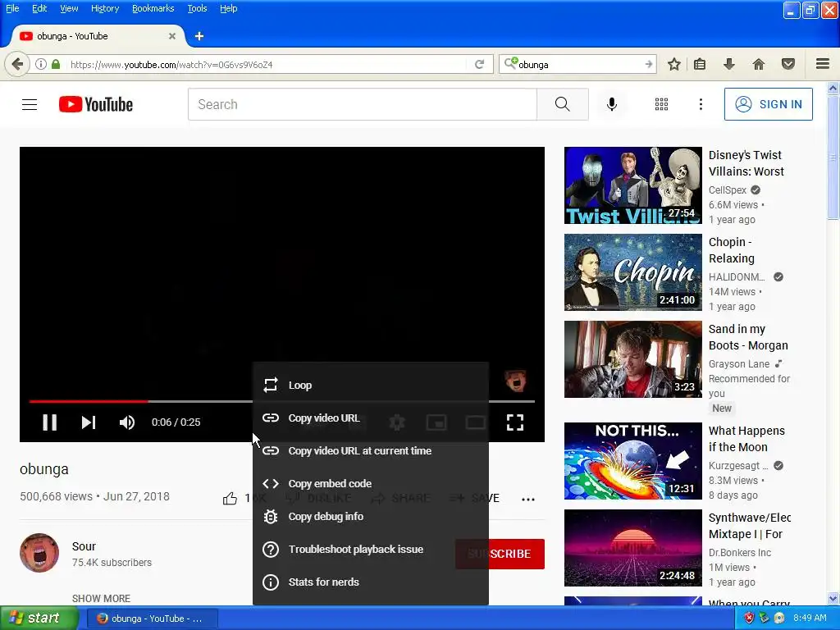
Task: Open the downloads arrow icon
Action: tap(729, 64)
